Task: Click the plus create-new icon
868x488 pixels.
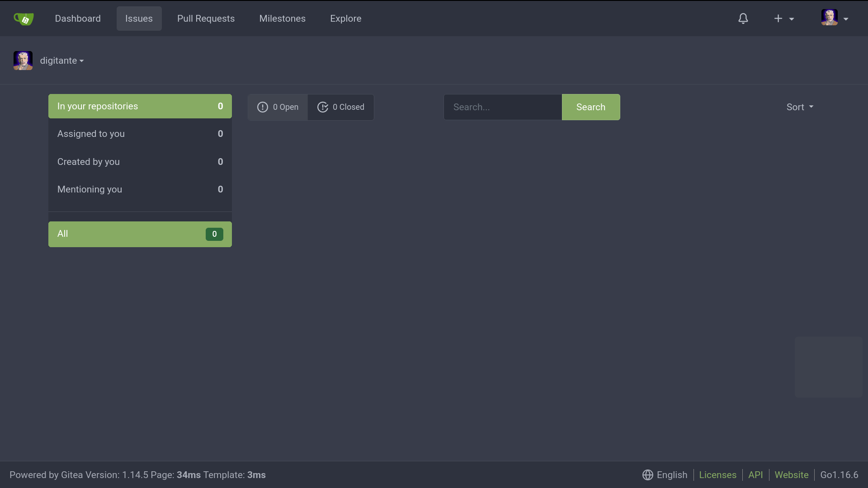Action: [x=778, y=19]
